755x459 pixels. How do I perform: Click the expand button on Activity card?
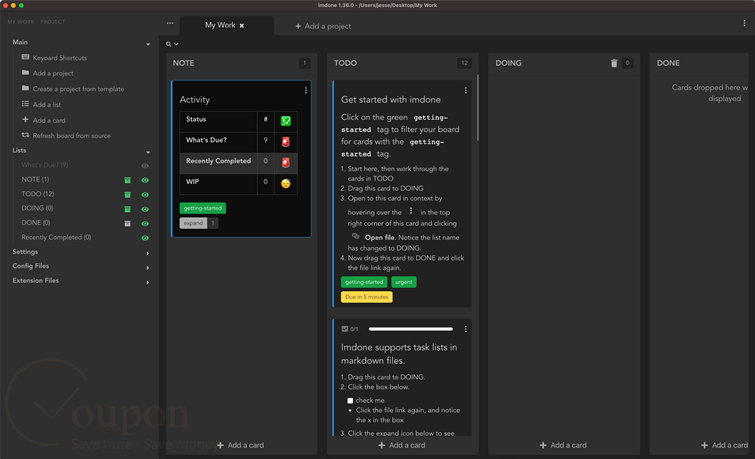[x=193, y=223]
